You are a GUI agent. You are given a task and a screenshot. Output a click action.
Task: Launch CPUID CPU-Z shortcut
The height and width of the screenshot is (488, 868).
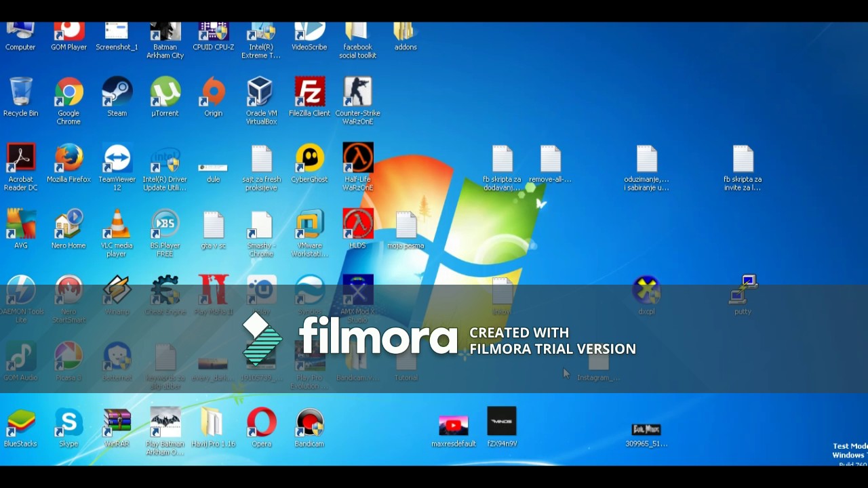tap(213, 31)
